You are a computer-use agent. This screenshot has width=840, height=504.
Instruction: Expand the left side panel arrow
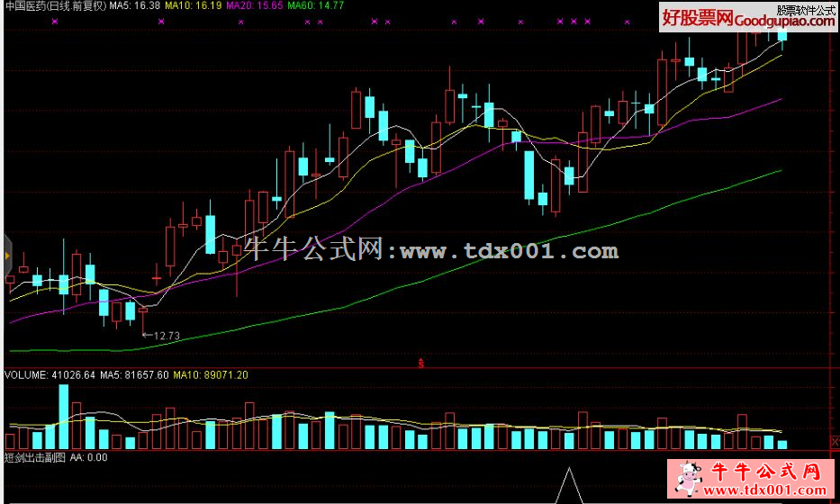pyautogui.click(x=5, y=256)
